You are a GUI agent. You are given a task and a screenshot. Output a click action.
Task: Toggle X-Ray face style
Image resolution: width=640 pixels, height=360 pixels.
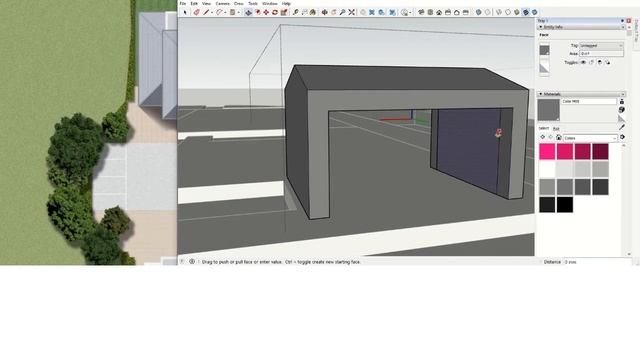[x=478, y=12]
